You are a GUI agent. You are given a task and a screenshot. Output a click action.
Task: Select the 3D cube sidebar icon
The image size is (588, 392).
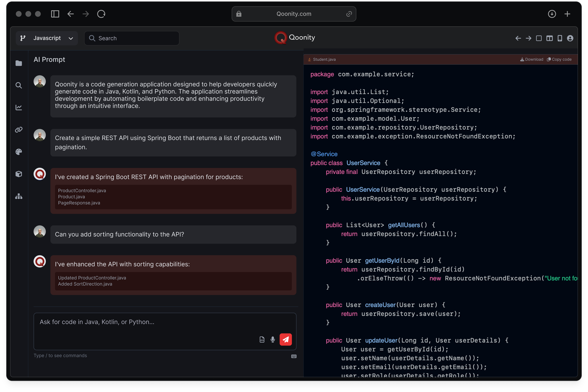coord(19,174)
